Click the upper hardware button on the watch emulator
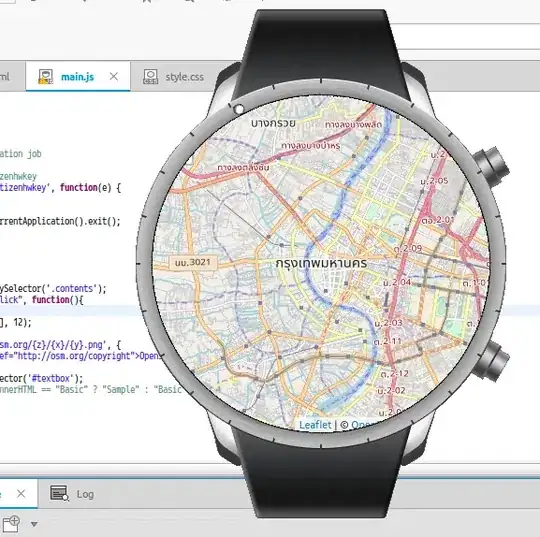 491,166
